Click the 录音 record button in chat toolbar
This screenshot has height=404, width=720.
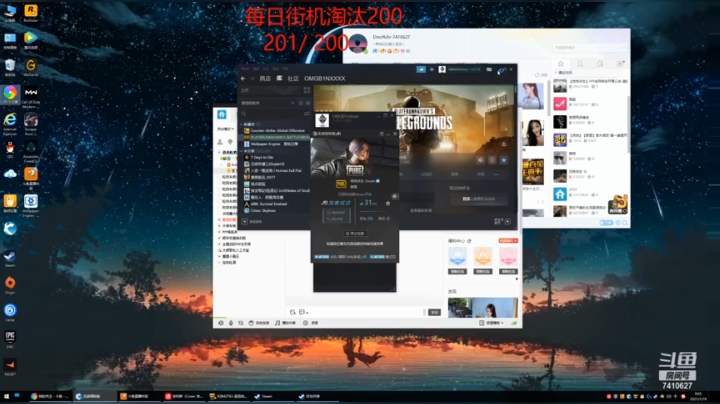click(x=310, y=323)
